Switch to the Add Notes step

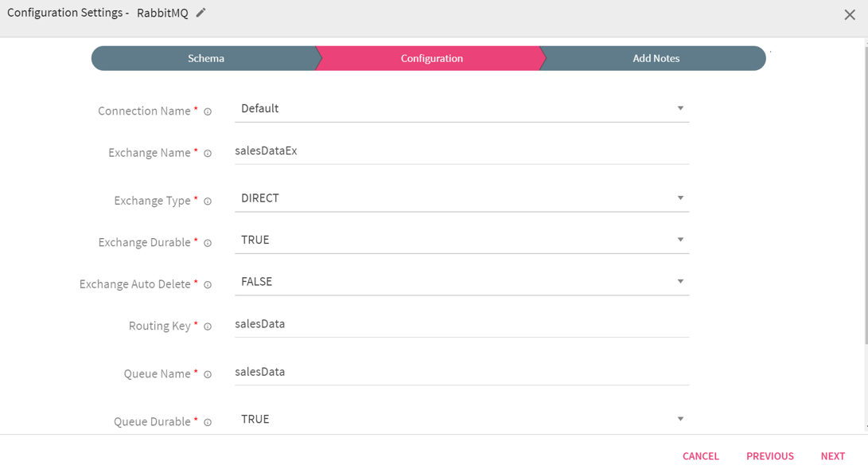click(x=656, y=58)
